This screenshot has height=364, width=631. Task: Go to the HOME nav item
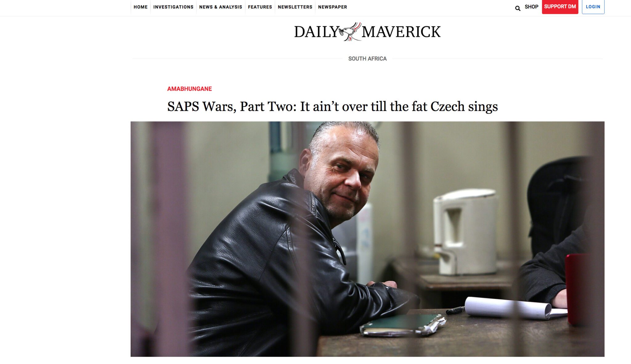[x=140, y=7]
